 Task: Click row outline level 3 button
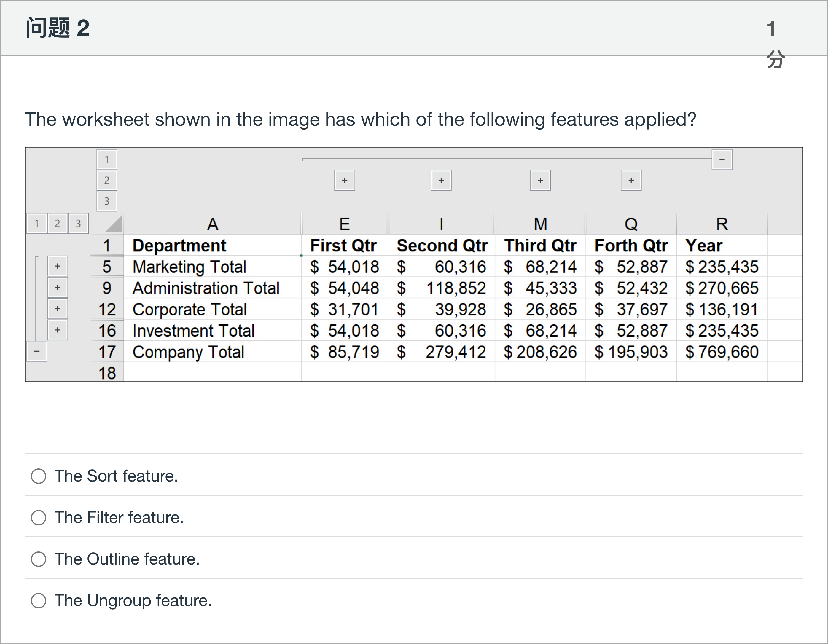[x=78, y=224]
